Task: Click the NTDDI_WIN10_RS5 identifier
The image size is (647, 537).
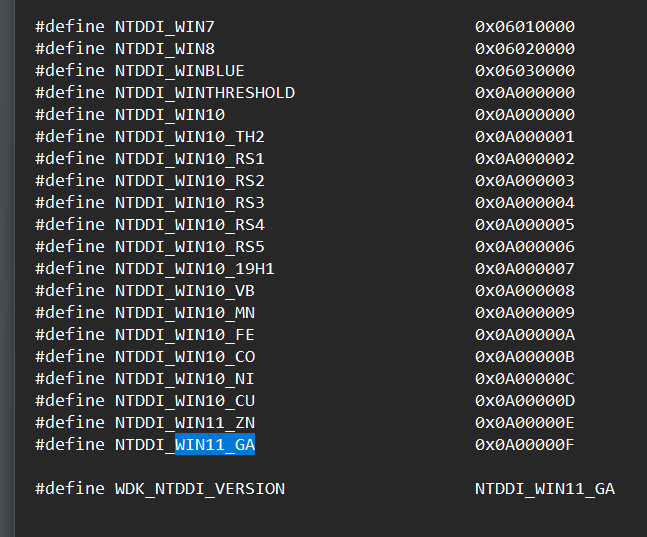Action: point(189,247)
